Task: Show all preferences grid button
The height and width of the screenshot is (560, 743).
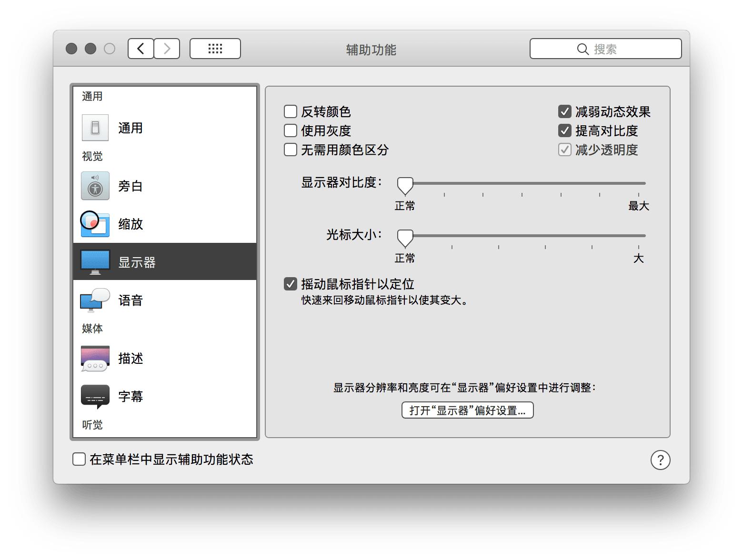Action: pos(215,49)
